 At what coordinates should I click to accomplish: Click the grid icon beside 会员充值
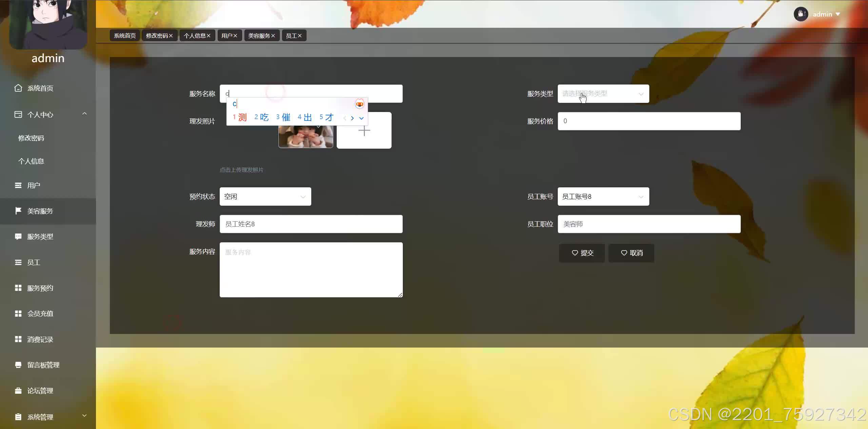tap(18, 314)
